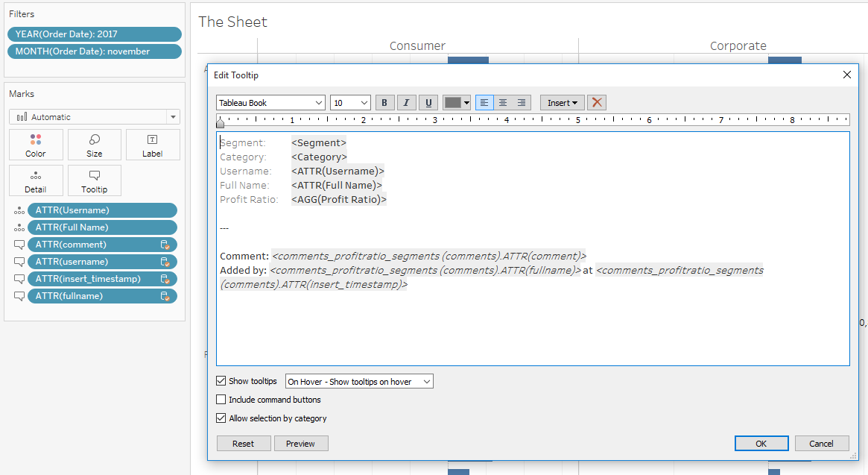The height and width of the screenshot is (475, 868).
Task: Click The Sheet title
Action: [232, 22]
